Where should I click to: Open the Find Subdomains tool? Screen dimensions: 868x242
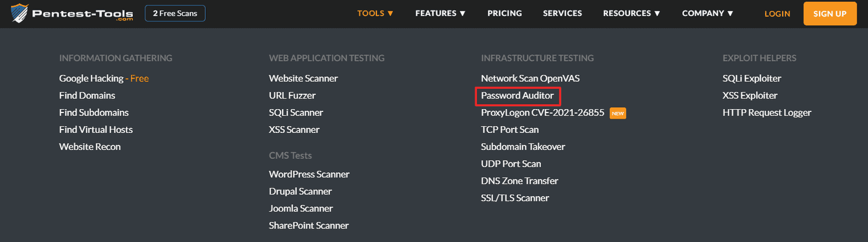tap(94, 113)
